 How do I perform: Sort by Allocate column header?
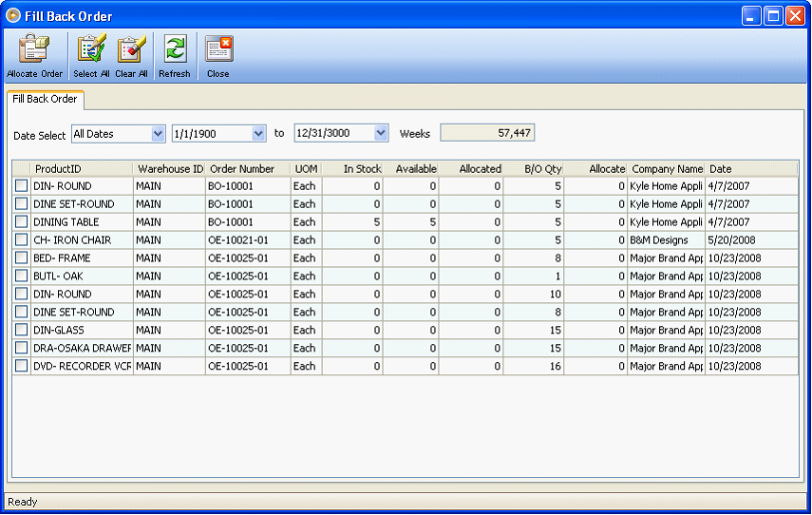(x=595, y=169)
